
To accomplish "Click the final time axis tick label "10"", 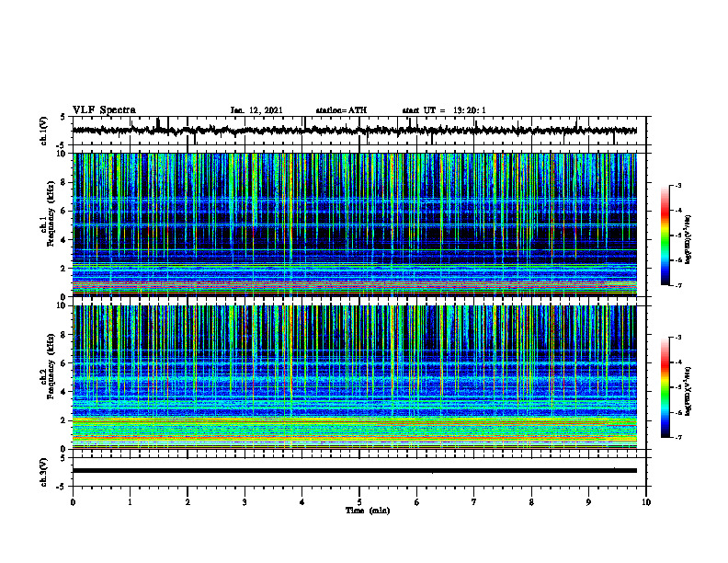I will (646, 502).
